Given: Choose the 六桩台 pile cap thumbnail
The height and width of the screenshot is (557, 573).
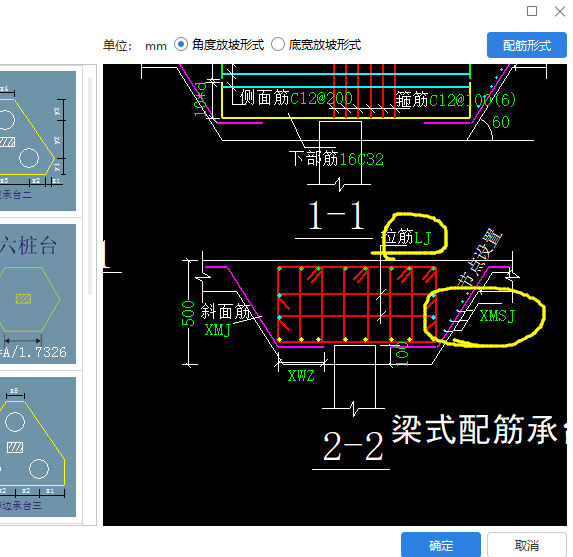Looking at the screenshot, I should pyautogui.click(x=38, y=294).
